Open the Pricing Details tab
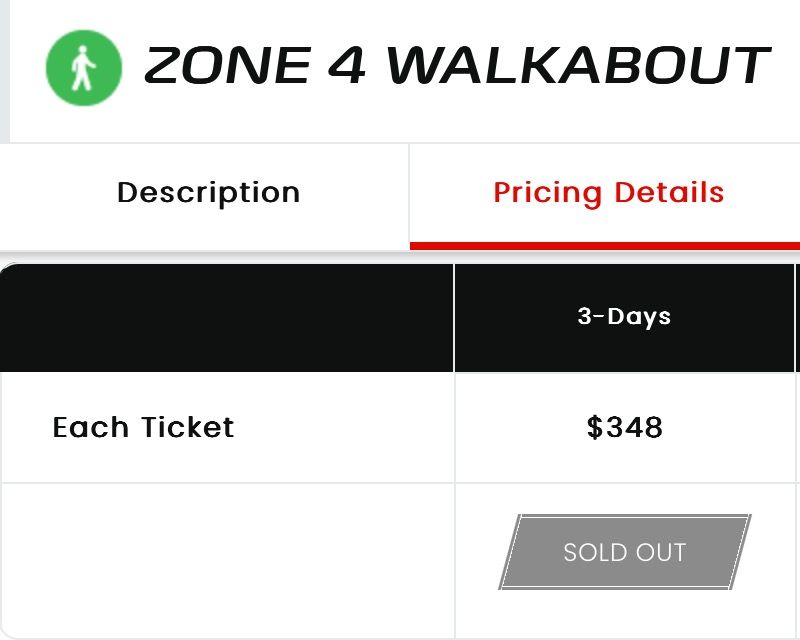The image size is (800, 640). 608,192
